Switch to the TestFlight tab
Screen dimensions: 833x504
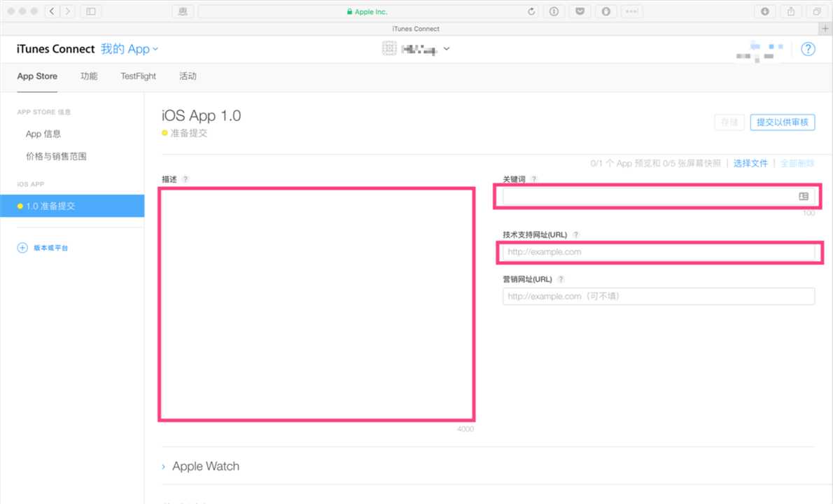138,76
